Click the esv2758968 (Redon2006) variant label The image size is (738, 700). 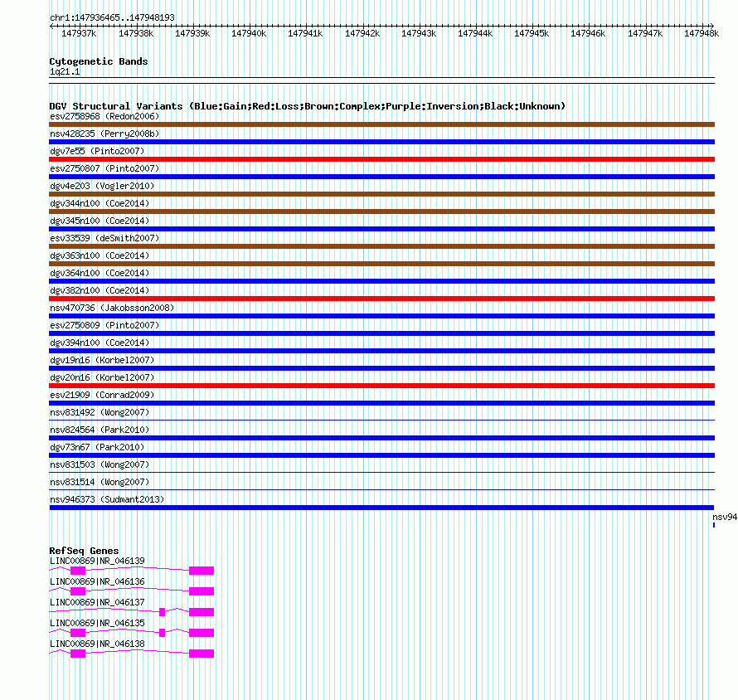tap(104, 116)
